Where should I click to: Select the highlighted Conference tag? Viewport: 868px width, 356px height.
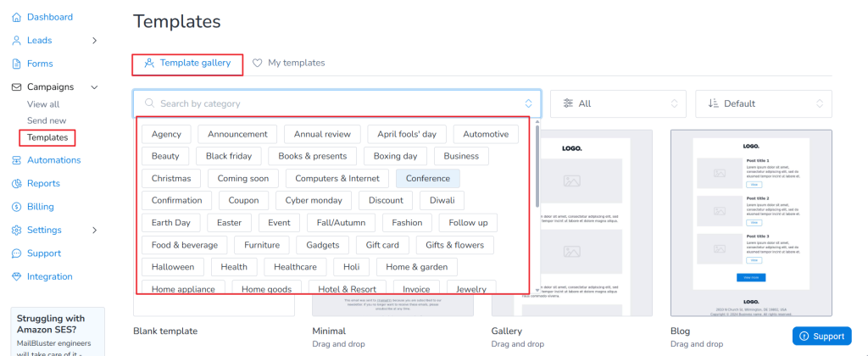(428, 178)
